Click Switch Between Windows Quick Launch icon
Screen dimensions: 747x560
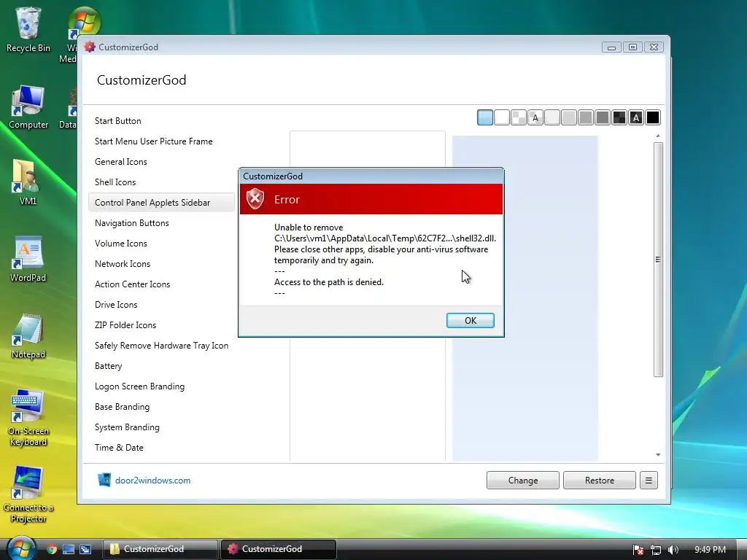[85, 549]
